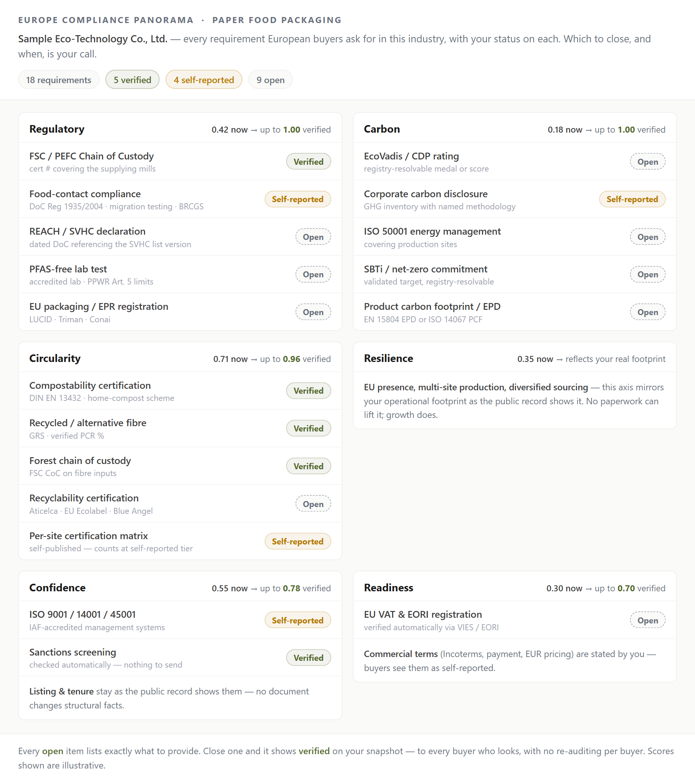Click 'EUROPE COMPLIANCE PANORAMA' header text

point(106,20)
